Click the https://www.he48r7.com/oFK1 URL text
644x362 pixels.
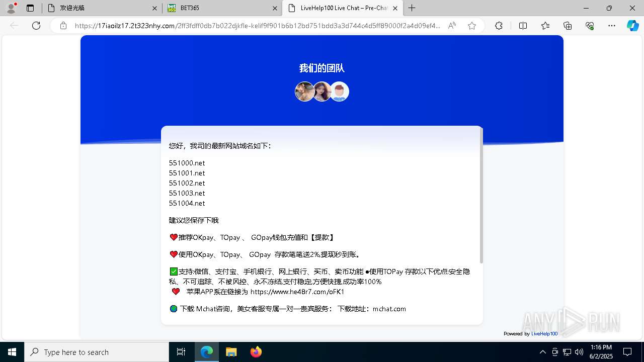(x=297, y=292)
